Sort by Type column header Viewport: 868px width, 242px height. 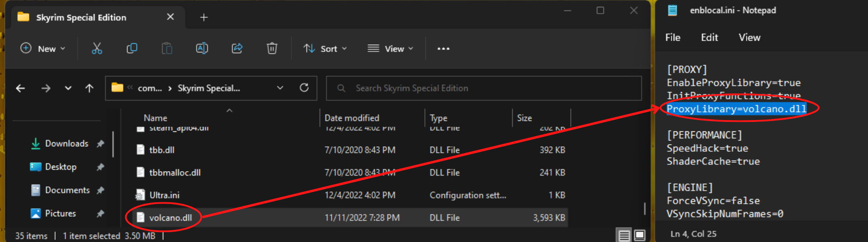coord(439,118)
